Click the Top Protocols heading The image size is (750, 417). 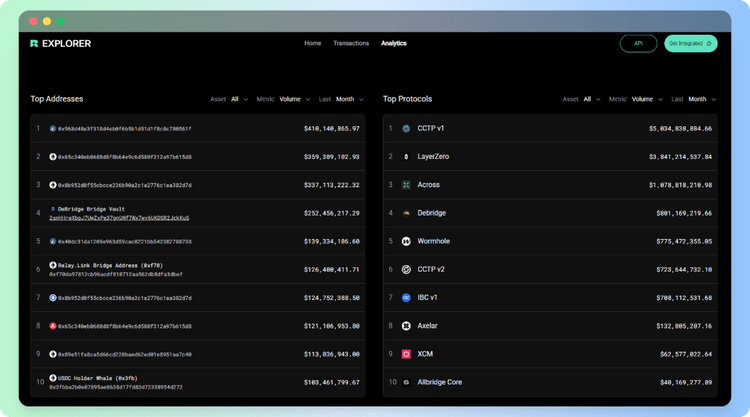pos(408,99)
